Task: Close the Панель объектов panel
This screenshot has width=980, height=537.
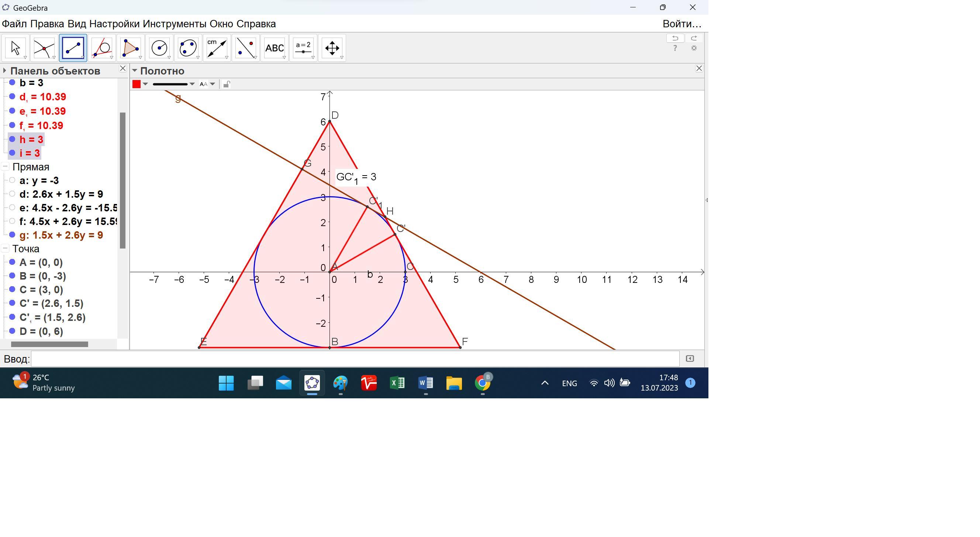Action: (x=122, y=69)
